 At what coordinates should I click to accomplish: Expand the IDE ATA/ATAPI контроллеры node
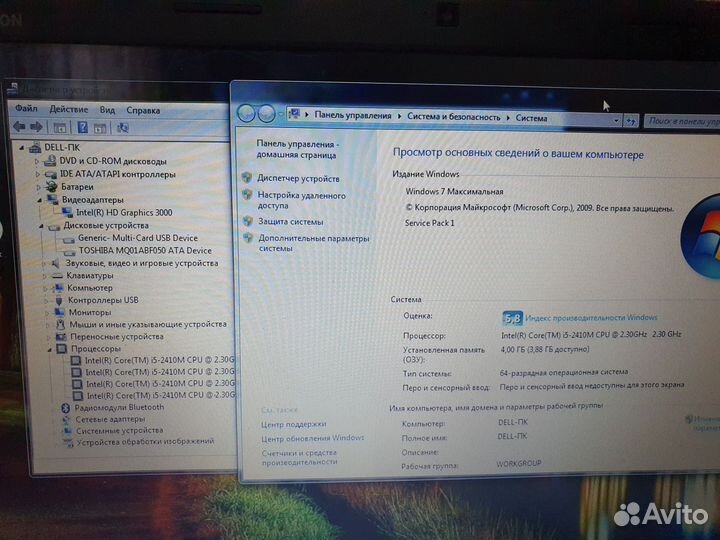(38, 174)
